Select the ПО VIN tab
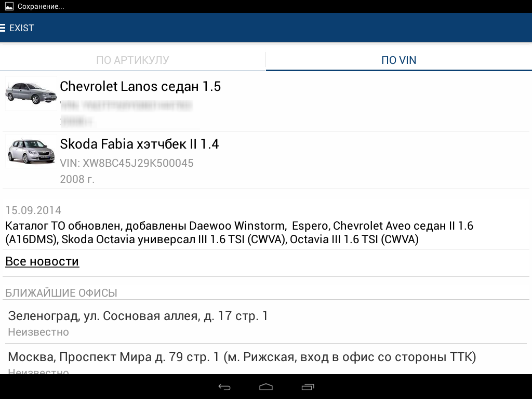532x399 pixels. click(x=398, y=60)
